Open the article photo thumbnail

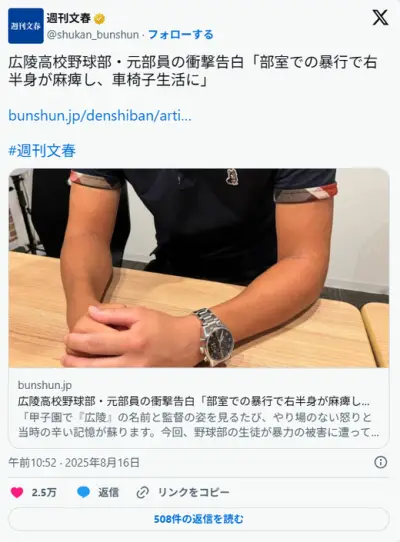coord(199,268)
